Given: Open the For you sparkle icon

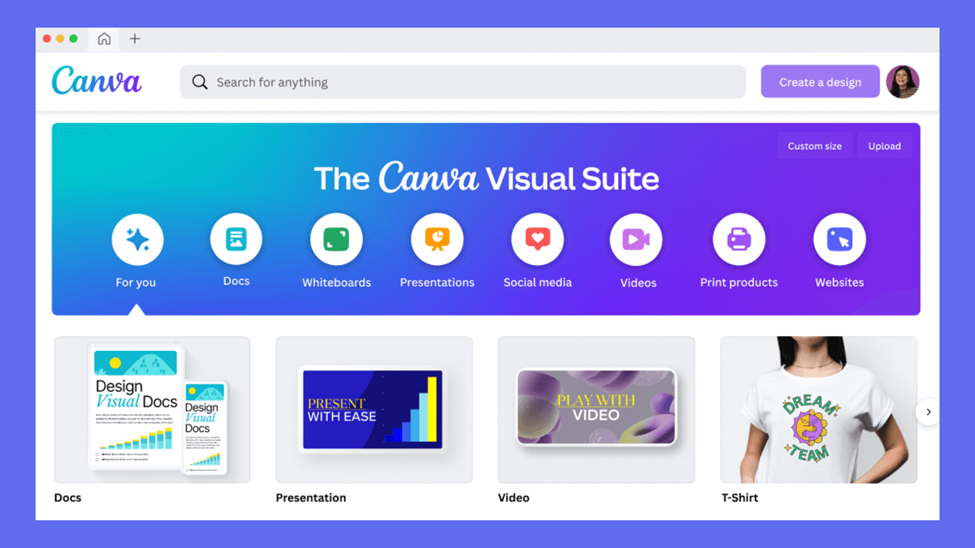Looking at the screenshot, I should pos(137,239).
